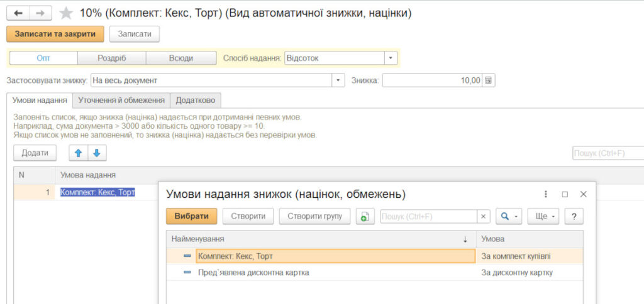Viewport: 644px width, 304px height.
Task: Focus the Пошук field of the main form
Action: pyautogui.click(x=608, y=153)
